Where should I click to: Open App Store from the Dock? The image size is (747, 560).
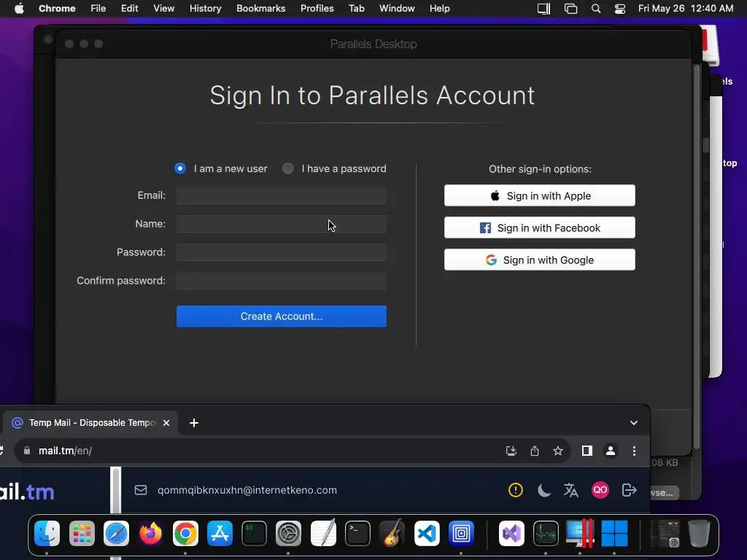coord(220,533)
